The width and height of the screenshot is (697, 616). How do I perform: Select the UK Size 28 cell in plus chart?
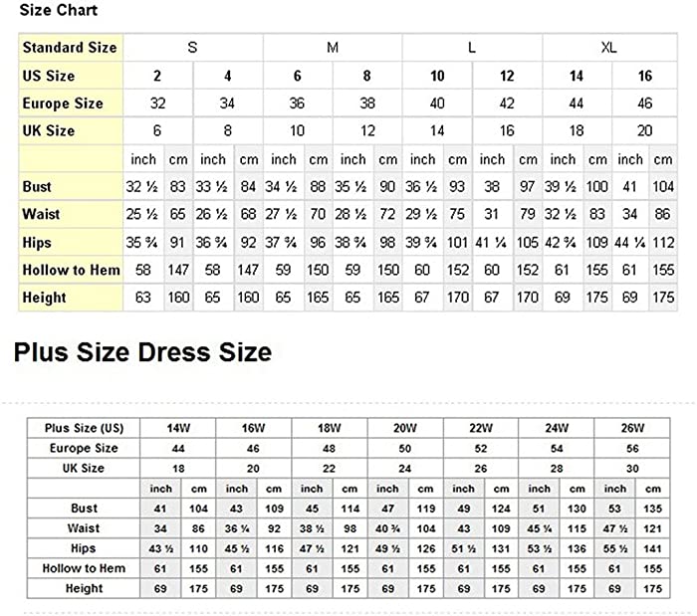557,469
